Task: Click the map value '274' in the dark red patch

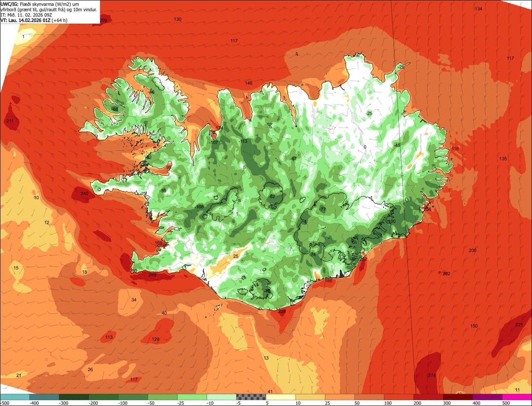Action: coord(432,375)
